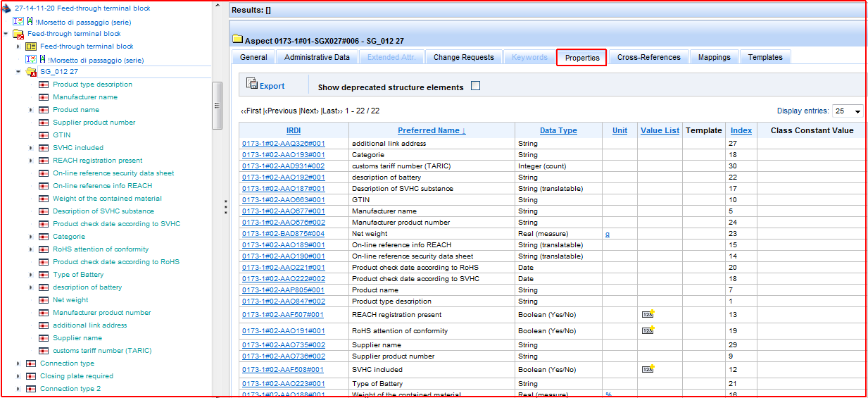The image size is (868, 398).
Task: Click the SG_012 27 aspect folder icon
Action: 31,72
